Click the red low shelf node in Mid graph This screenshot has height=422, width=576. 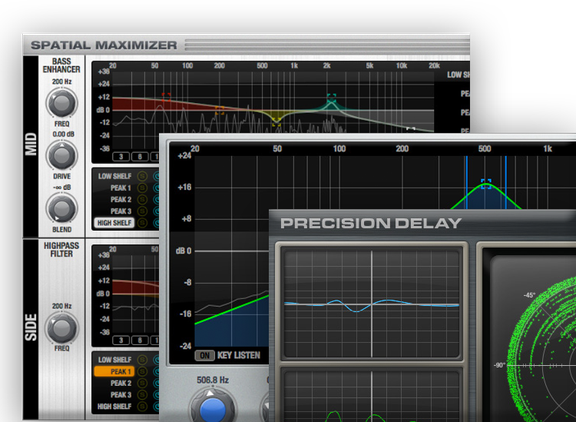[166, 97]
